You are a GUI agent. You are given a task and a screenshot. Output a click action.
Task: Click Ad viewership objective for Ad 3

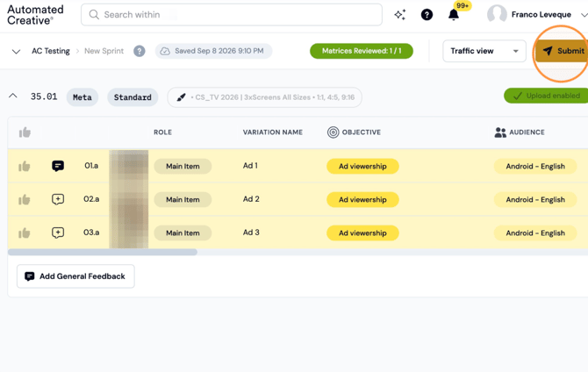tap(362, 233)
